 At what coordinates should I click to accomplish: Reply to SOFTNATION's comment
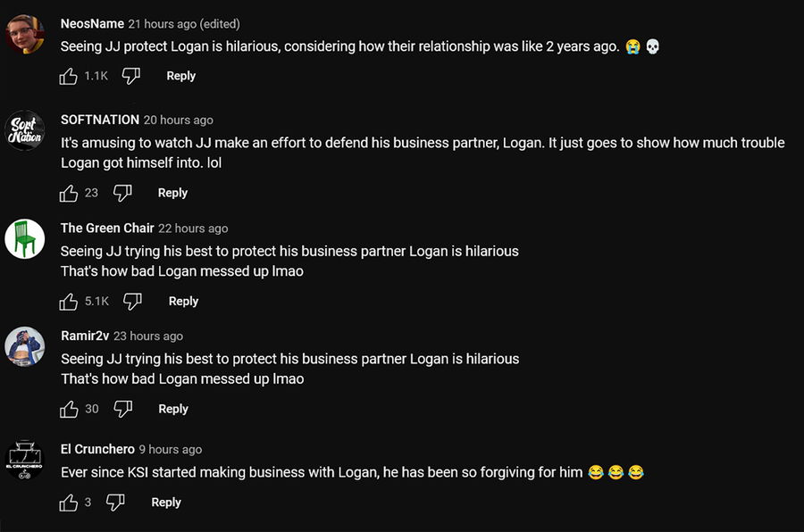pyautogui.click(x=172, y=194)
